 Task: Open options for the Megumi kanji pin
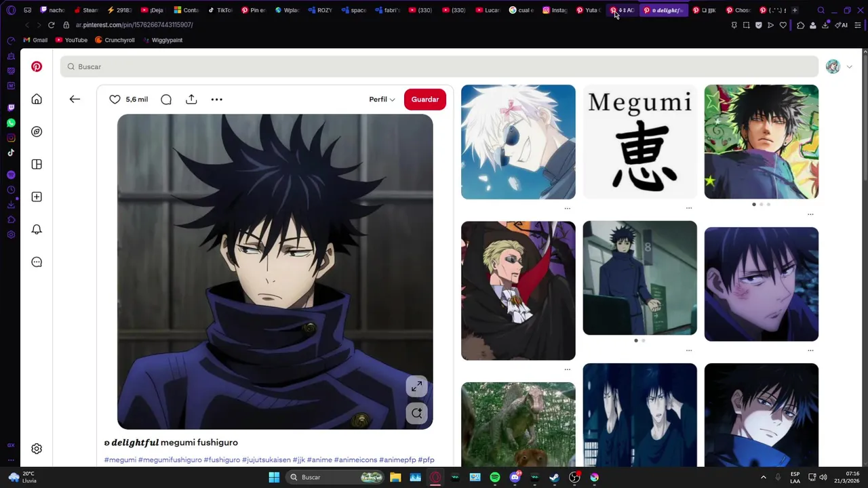[689, 208]
